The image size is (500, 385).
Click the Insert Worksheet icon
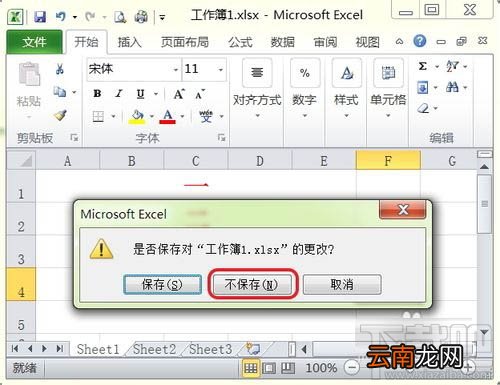253,349
